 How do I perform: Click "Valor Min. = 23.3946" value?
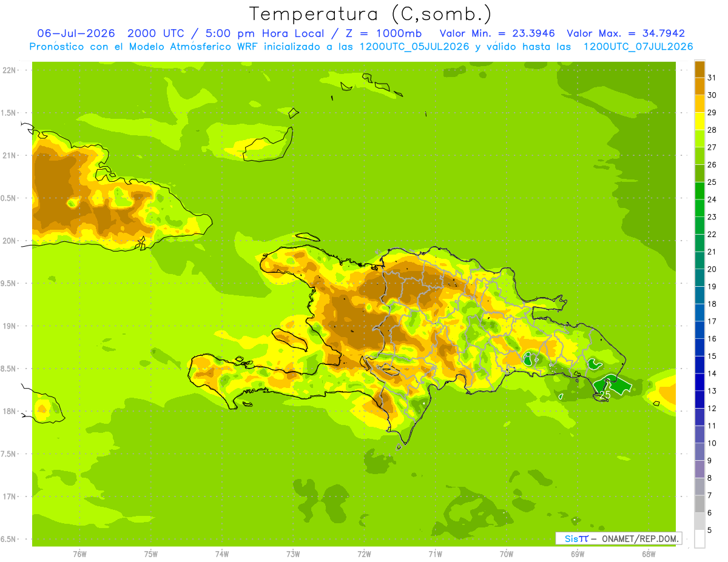tap(497, 33)
